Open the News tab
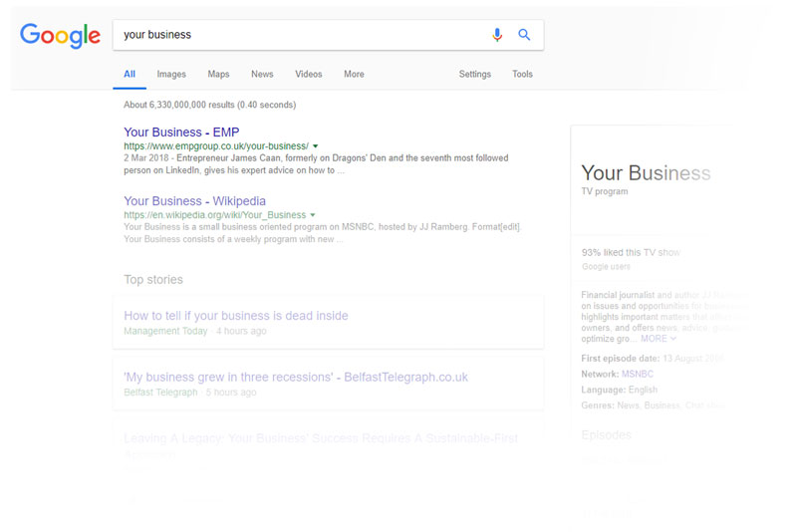Viewport: 797px width, 532px height. 262,74
